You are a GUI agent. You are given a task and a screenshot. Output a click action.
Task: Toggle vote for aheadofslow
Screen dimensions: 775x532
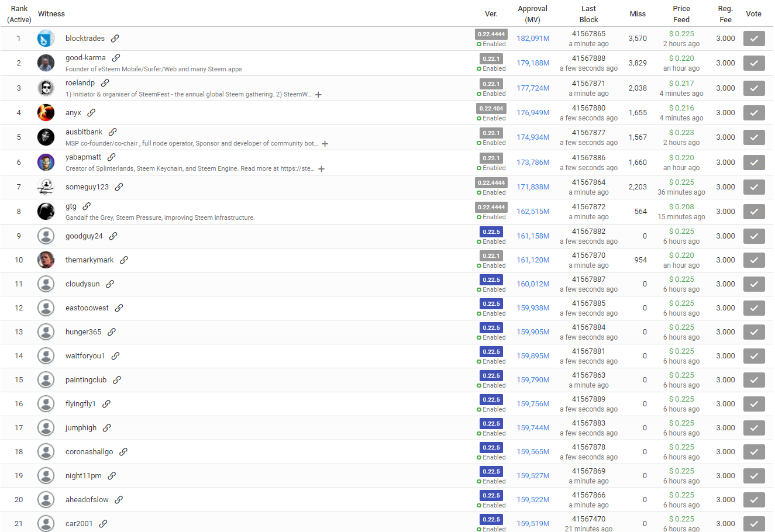[x=754, y=500]
